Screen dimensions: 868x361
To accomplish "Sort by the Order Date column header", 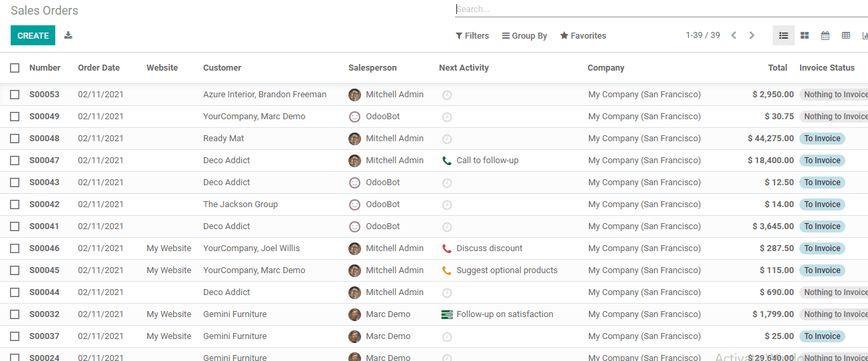I will point(99,68).
